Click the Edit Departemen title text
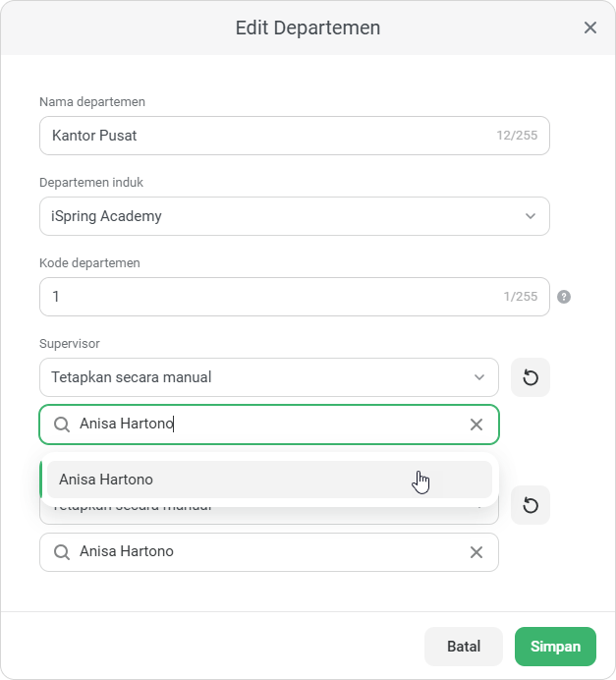Viewport: 616px width, 680px height. point(308,28)
